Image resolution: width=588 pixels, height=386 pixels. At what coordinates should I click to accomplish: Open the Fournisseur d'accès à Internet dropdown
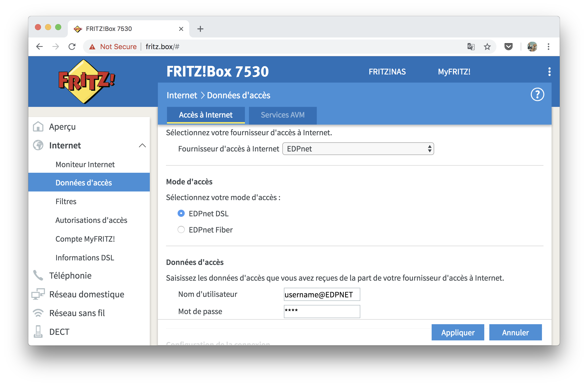(358, 149)
